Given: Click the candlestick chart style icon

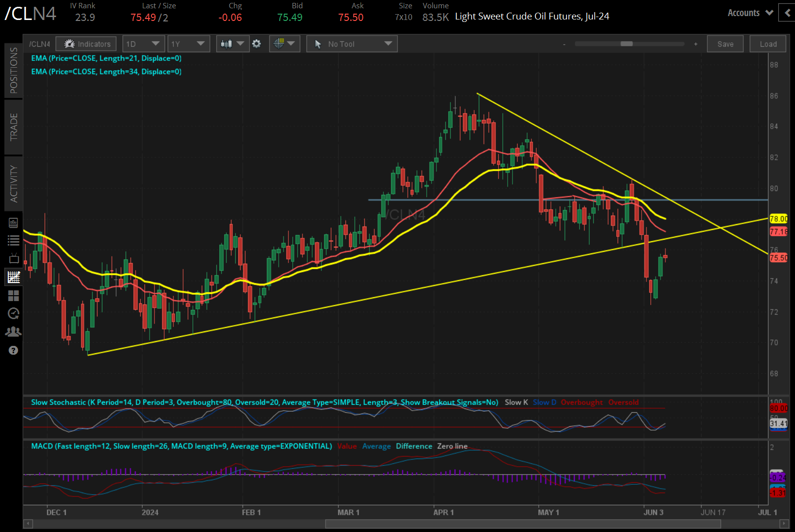Looking at the screenshot, I should [x=226, y=44].
